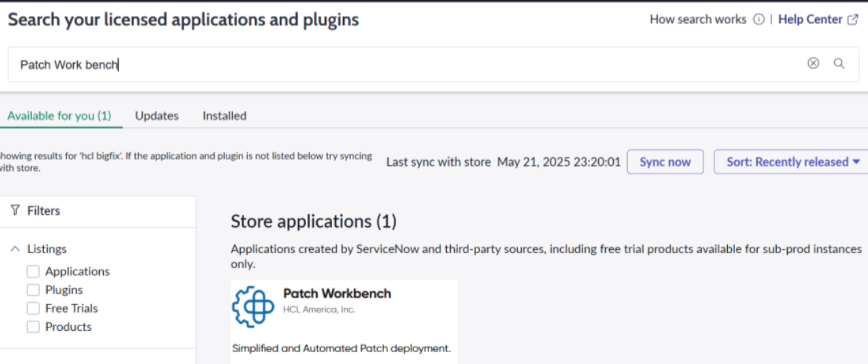
Task: Click the Filters funnel icon
Action: coord(15,211)
